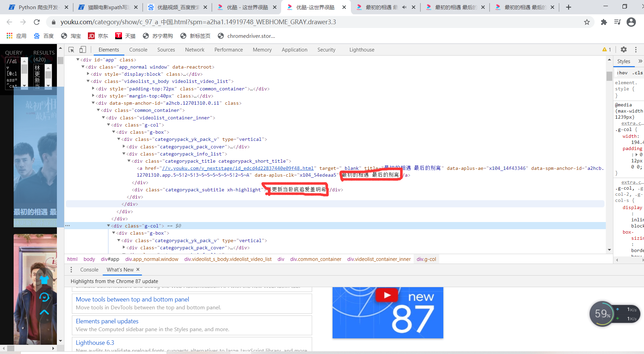Switch to the Network DevTools tab

click(x=195, y=50)
